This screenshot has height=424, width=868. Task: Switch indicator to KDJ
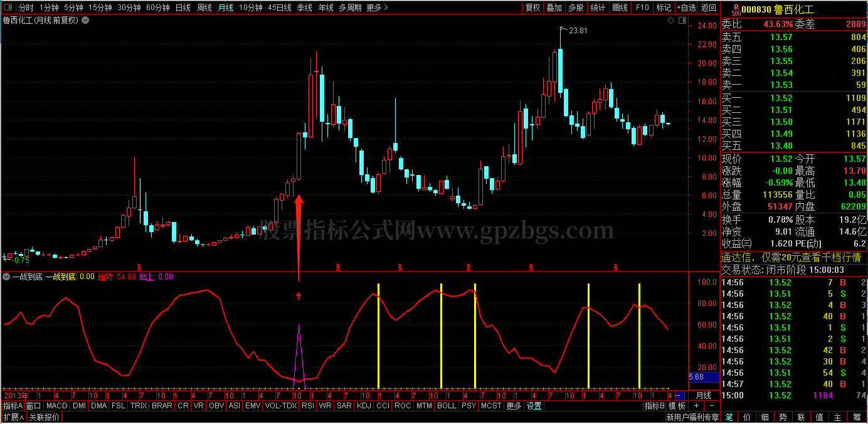point(364,406)
